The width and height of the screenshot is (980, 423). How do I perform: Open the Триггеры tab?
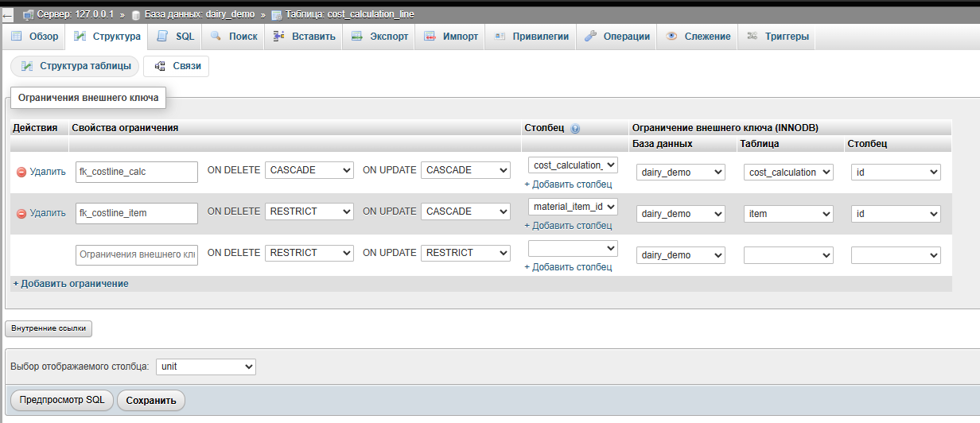point(779,37)
